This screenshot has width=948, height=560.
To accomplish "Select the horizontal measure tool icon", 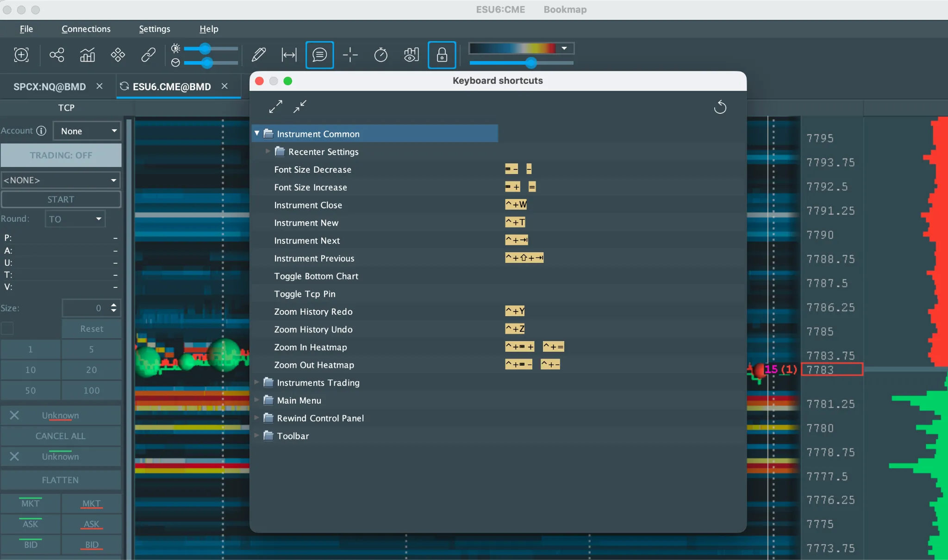I will click(289, 55).
